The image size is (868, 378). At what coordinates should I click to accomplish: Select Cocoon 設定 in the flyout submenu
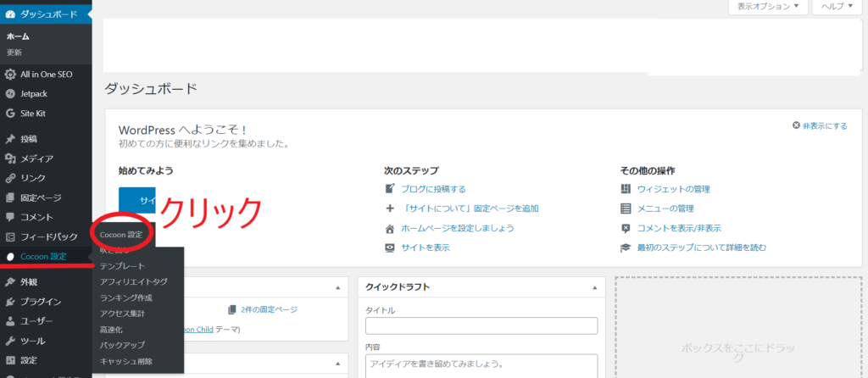point(120,235)
